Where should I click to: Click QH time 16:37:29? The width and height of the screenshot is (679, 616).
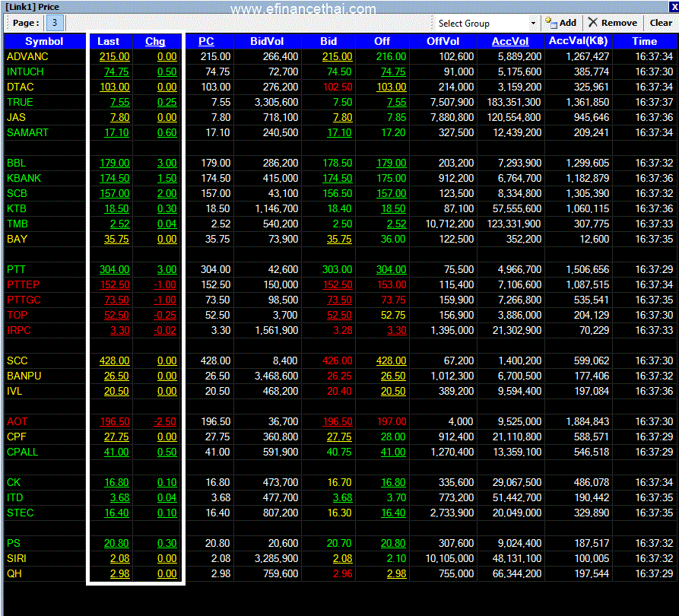654,573
